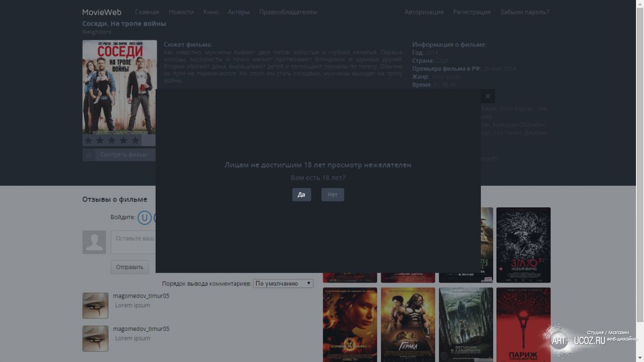Open the Соседи movie poster image
This screenshot has height=362, width=644.
click(119, 86)
